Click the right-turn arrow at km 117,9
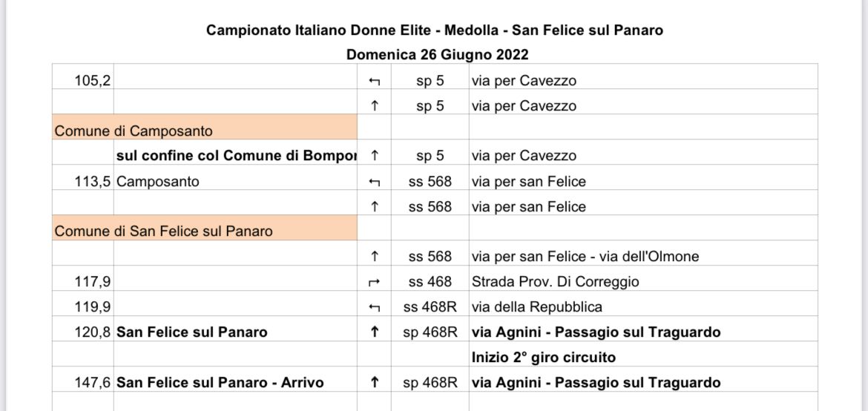868x411 pixels. [x=375, y=282]
